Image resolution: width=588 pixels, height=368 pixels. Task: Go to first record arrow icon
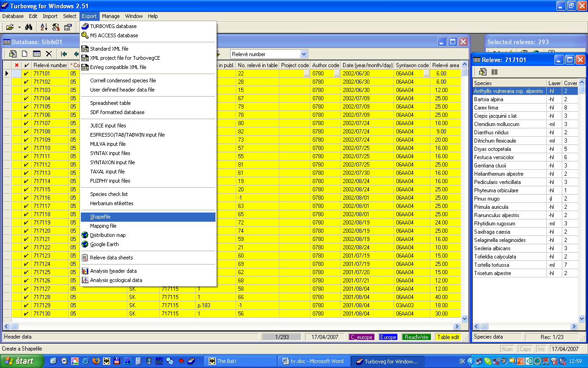point(64,54)
